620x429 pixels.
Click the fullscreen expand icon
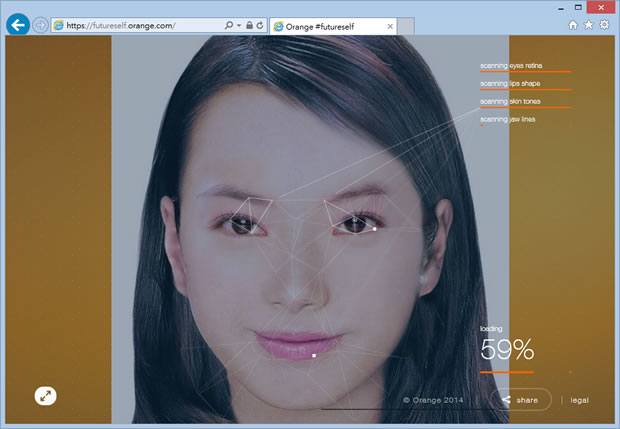45,396
